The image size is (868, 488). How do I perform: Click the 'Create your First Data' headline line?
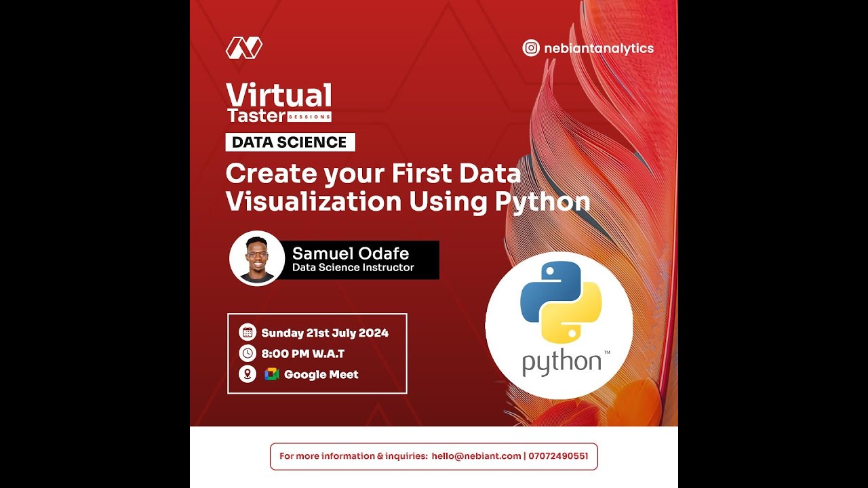pyautogui.click(x=373, y=174)
